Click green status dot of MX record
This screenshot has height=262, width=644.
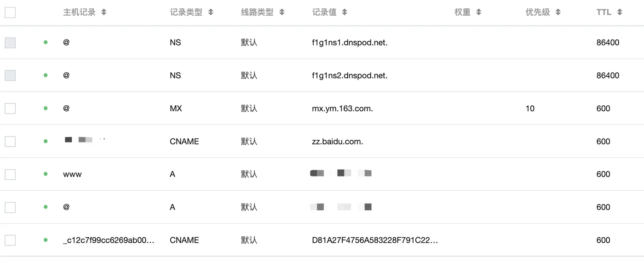coord(46,108)
